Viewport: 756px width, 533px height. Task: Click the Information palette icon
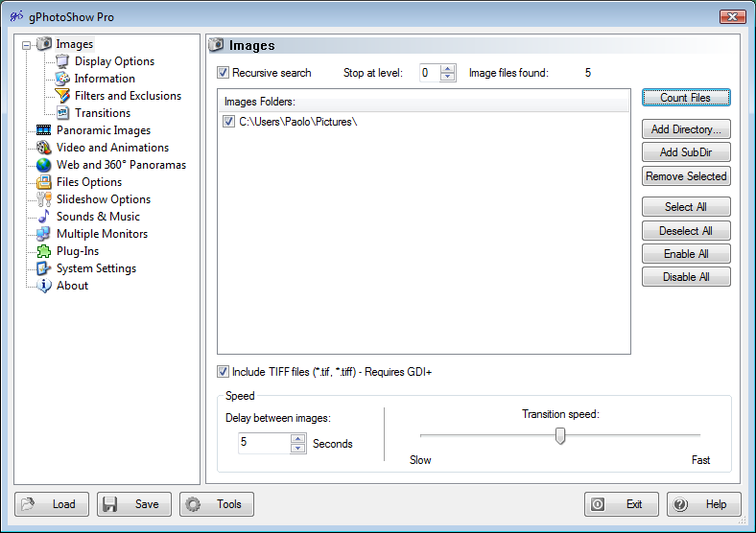[62, 79]
